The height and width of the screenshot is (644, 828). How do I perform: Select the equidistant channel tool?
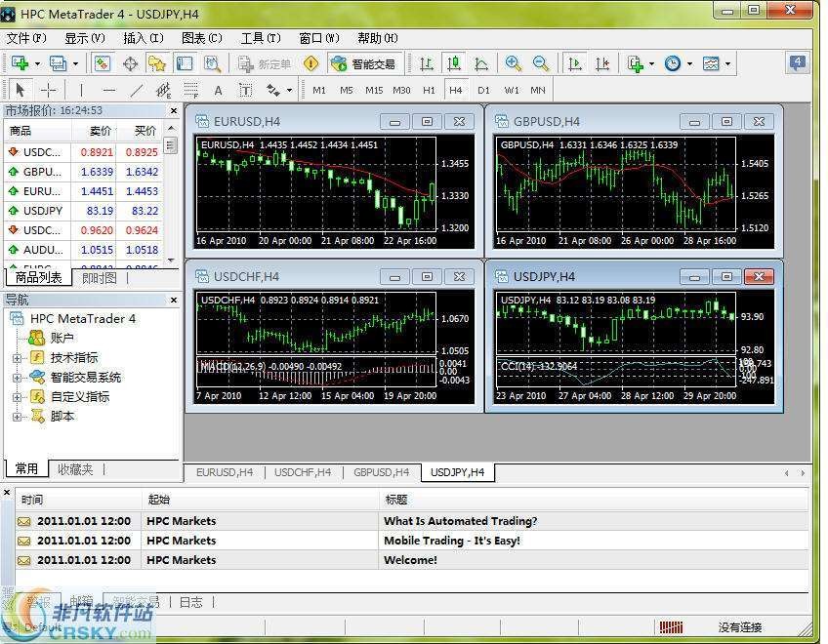(164, 91)
